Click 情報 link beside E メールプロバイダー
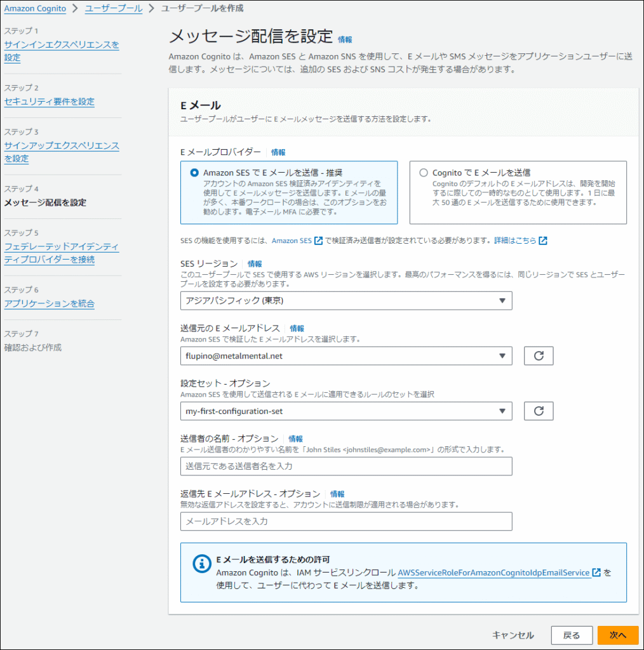This screenshot has width=644, height=650. pos(278,152)
